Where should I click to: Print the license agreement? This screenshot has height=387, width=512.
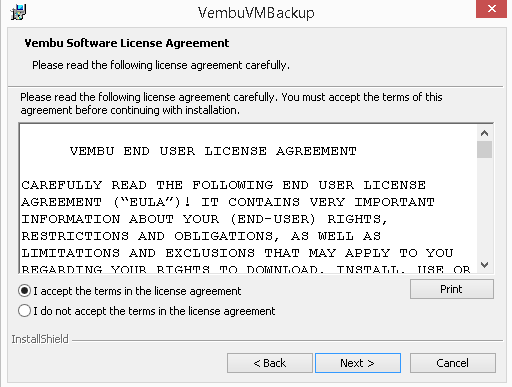tap(452, 289)
